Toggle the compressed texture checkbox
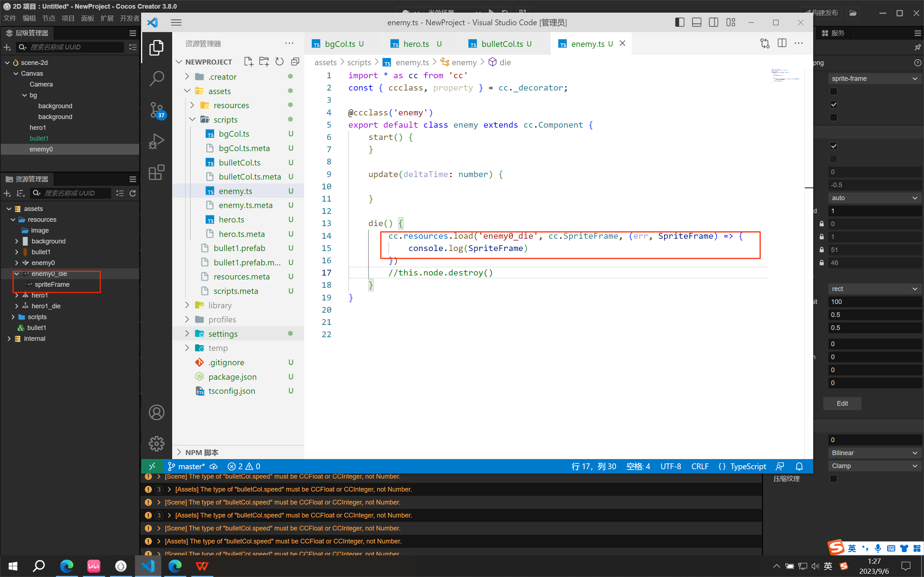924x577 pixels. coord(833,479)
